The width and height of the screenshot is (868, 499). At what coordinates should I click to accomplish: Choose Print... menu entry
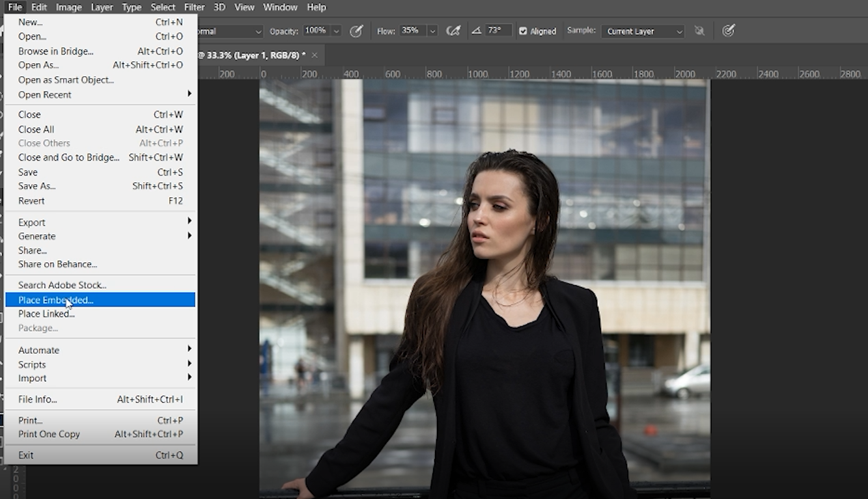click(x=100, y=420)
